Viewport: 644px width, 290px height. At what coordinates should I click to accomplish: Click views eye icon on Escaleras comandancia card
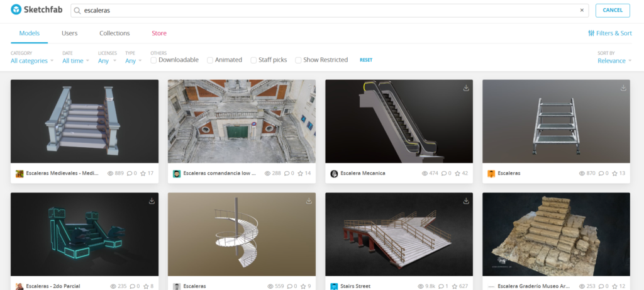pos(267,174)
